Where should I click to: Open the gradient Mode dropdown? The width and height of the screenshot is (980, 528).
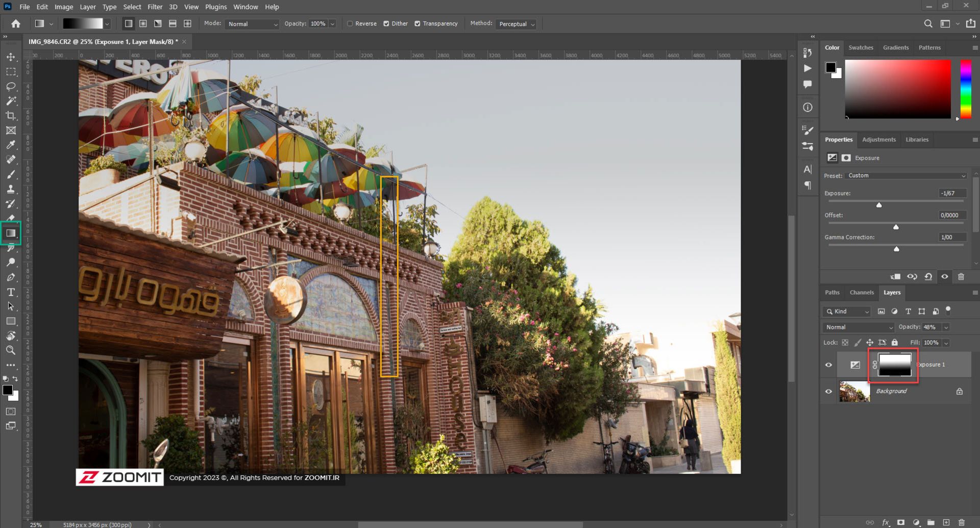click(x=252, y=24)
